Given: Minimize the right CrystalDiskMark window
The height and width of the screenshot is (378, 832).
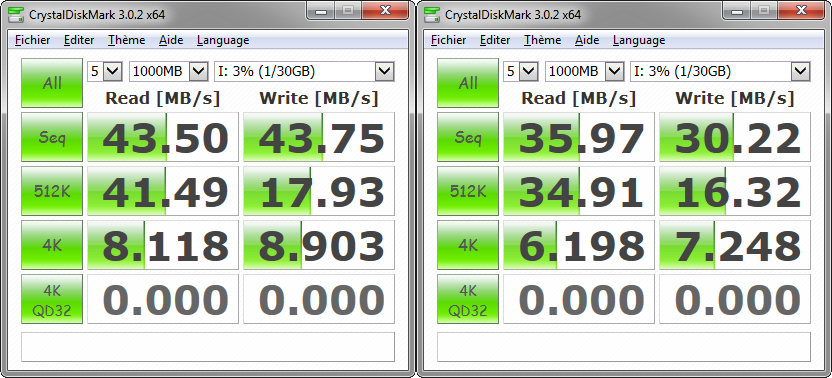Looking at the screenshot, I should [x=736, y=10].
